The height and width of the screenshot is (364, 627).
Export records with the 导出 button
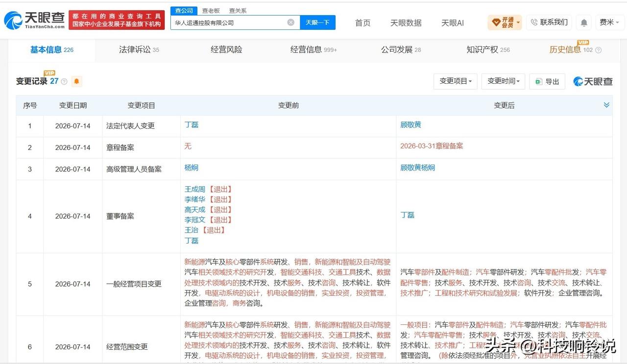[547, 81]
